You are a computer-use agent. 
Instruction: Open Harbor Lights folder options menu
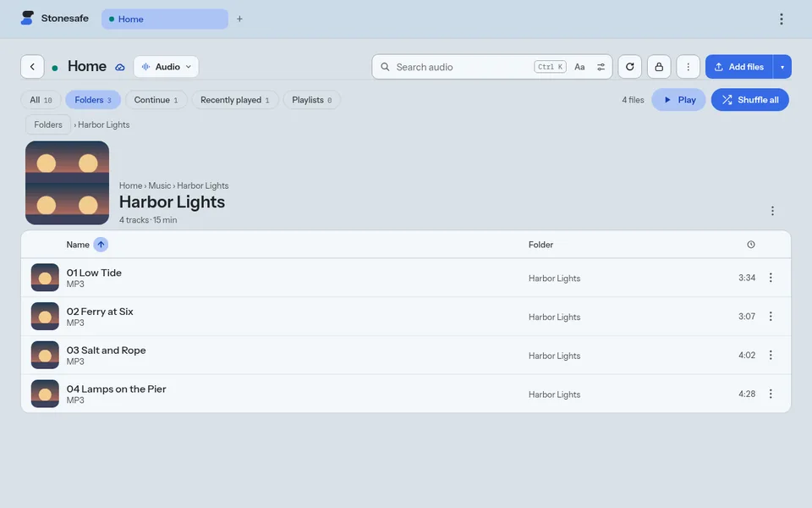pyautogui.click(x=772, y=211)
